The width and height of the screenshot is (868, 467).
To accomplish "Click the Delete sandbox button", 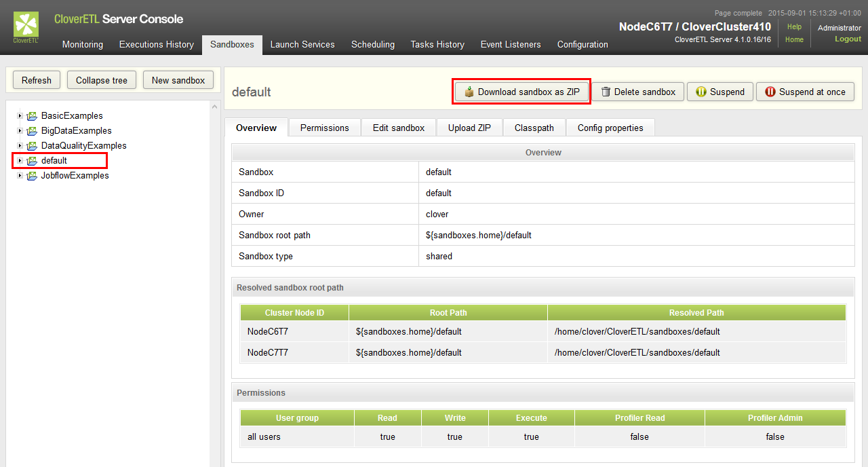I will click(638, 92).
